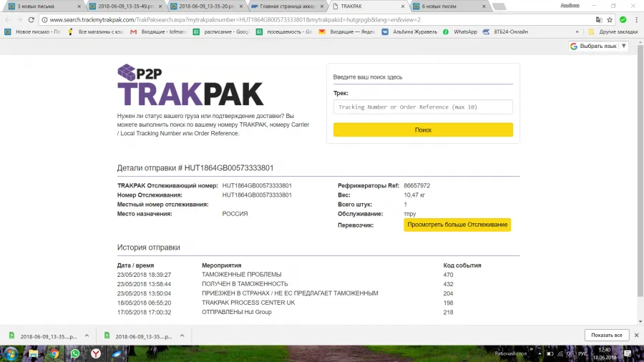Close the downloads bar
This screenshot has height=362, width=644.
pyautogui.click(x=636, y=335)
